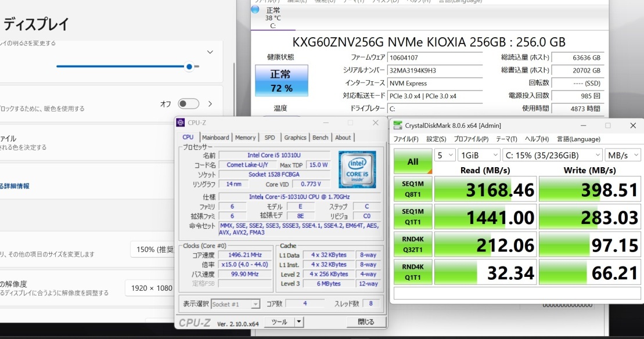Click the Intel Core i5 logo badge
This screenshot has width=644, height=339.
357,169
